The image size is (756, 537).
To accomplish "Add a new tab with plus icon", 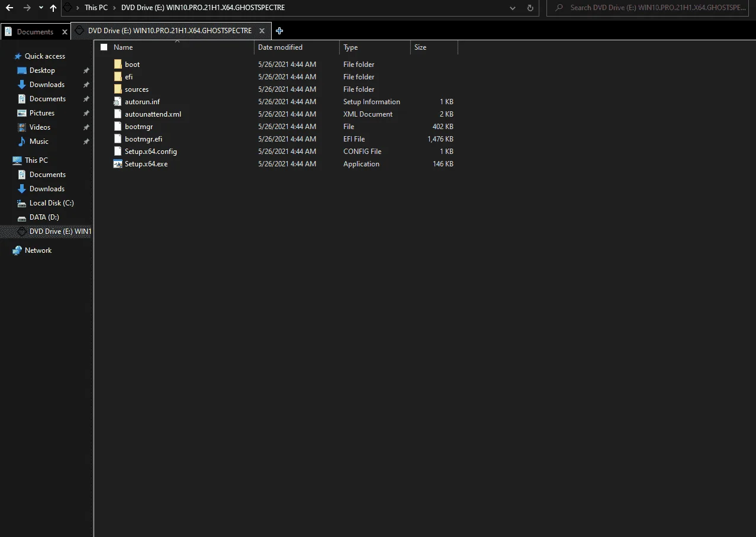I will click(x=279, y=31).
